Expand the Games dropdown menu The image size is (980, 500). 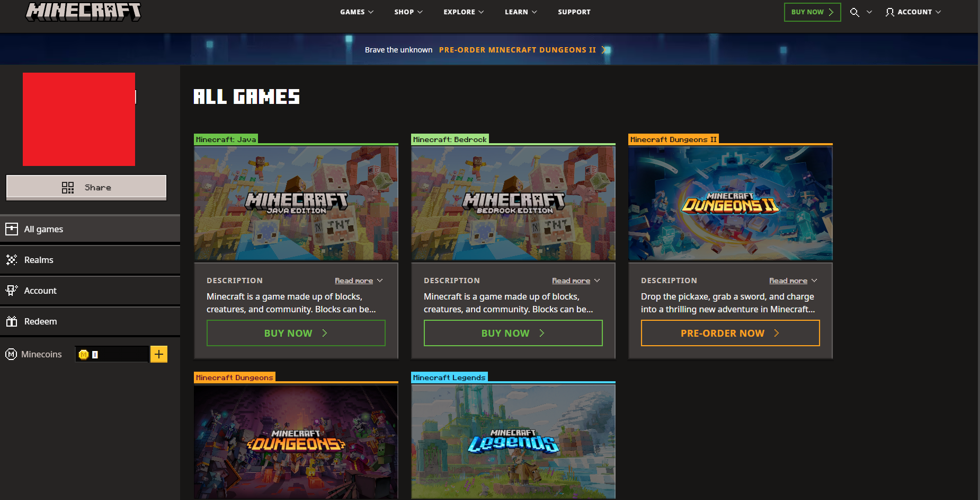(357, 12)
